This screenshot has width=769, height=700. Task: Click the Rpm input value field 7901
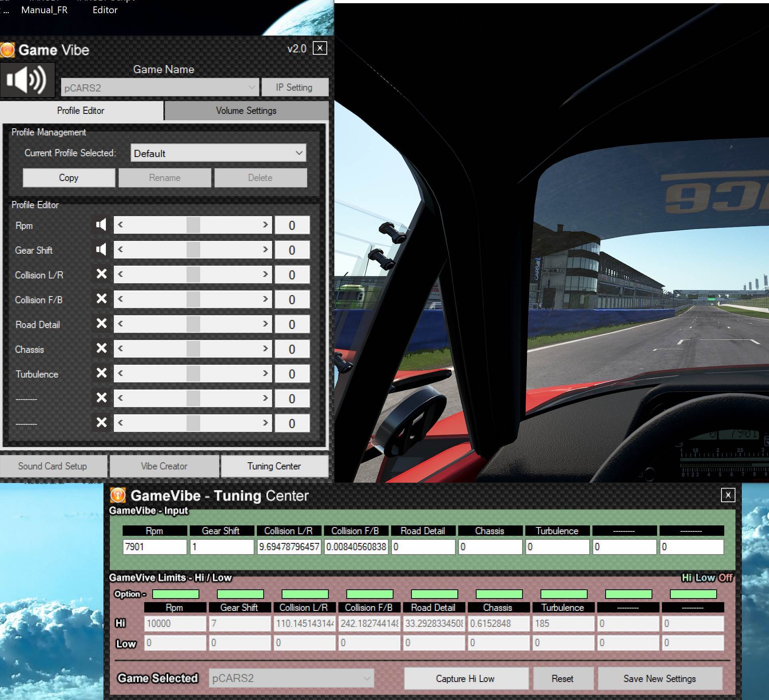[x=155, y=547]
